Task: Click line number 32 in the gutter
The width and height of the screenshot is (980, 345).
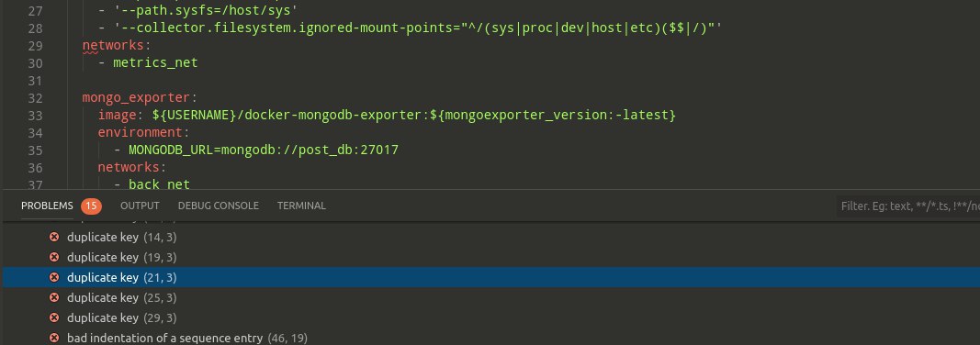Action: click(35, 98)
